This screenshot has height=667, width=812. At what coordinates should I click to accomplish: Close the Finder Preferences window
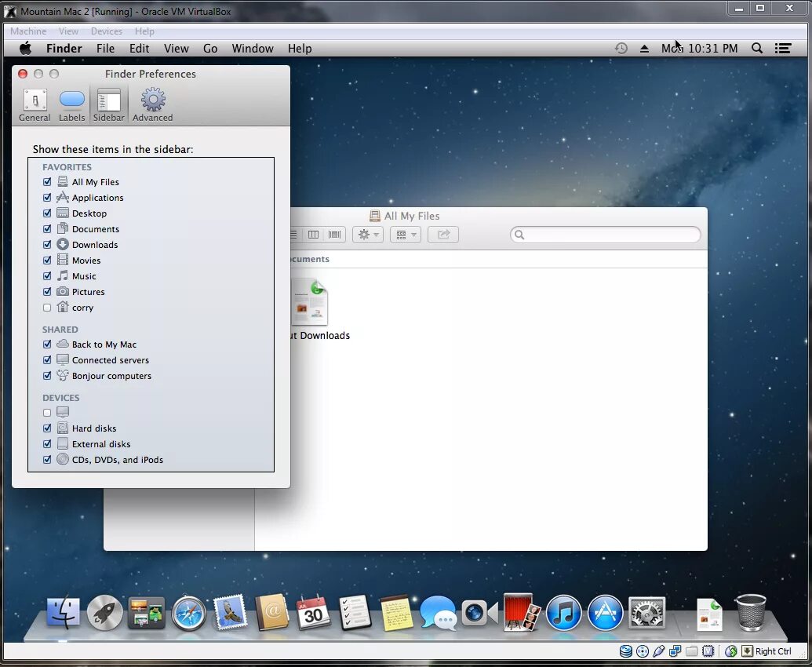coord(23,74)
